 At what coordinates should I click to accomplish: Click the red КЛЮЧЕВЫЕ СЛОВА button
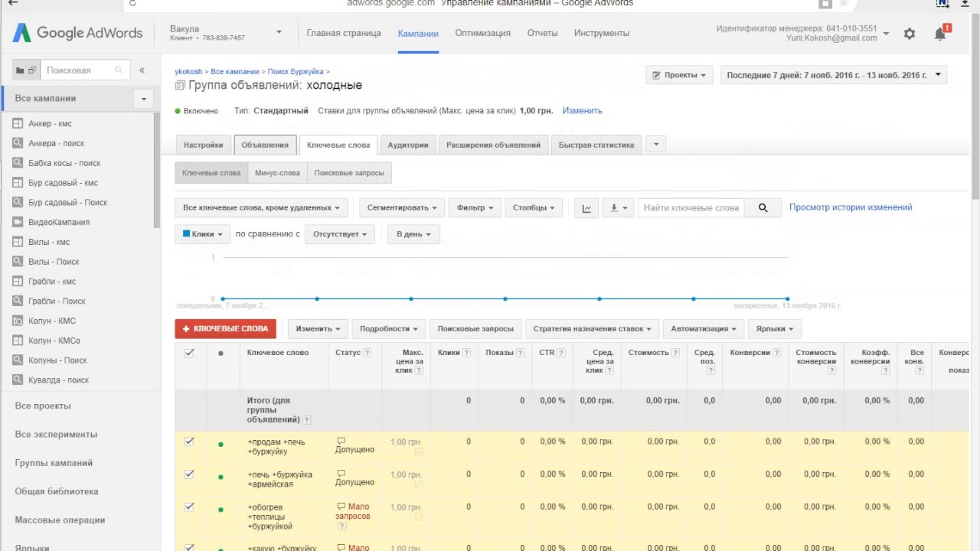[x=225, y=328]
